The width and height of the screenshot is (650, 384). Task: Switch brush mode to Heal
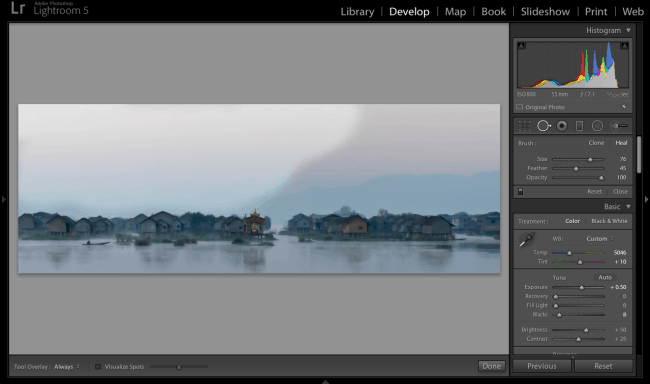(621, 143)
